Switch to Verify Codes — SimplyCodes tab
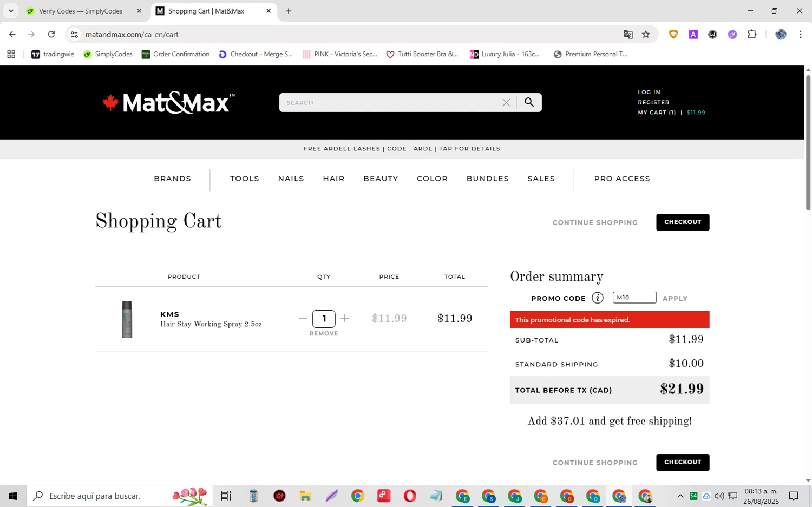Image resolution: width=812 pixels, height=507 pixels. 80,11
